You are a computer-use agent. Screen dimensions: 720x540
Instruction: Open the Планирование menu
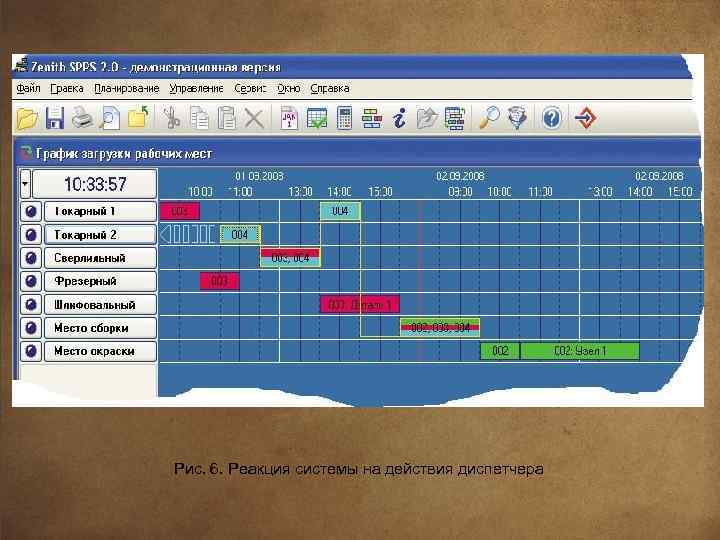coord(127,88)
